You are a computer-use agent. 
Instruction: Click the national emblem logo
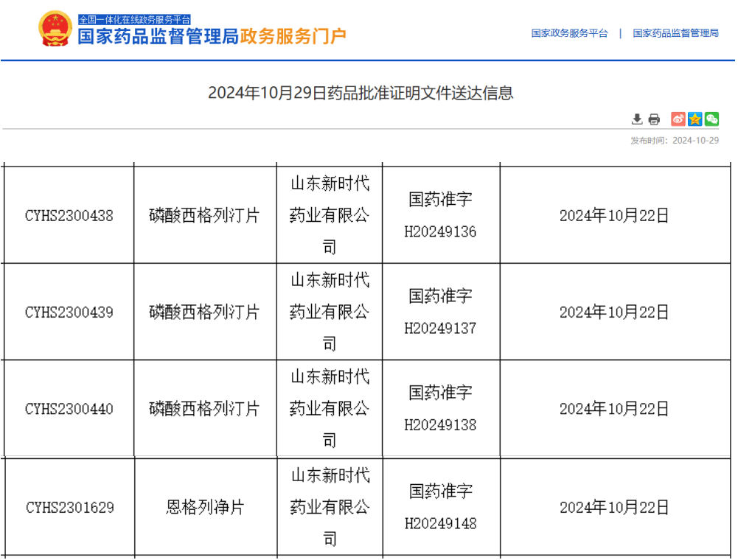pyautogui.click(x=55, y=29)
